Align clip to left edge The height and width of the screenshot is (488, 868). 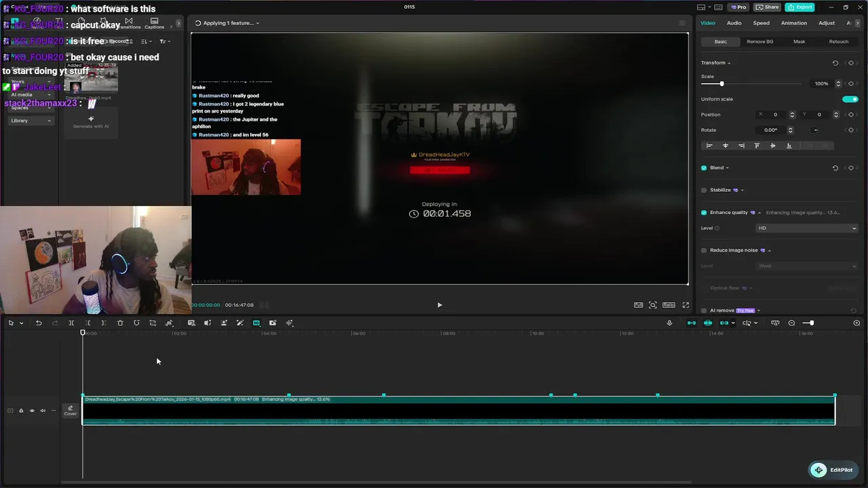[x=709, y=146]
